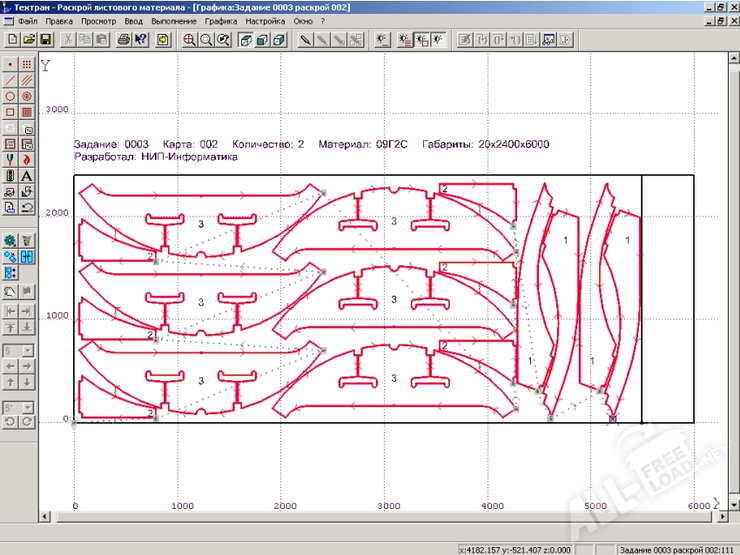Expand the rotation angle dropdown showing 5°
Screen dimensions: 740x555
point(27,408)
